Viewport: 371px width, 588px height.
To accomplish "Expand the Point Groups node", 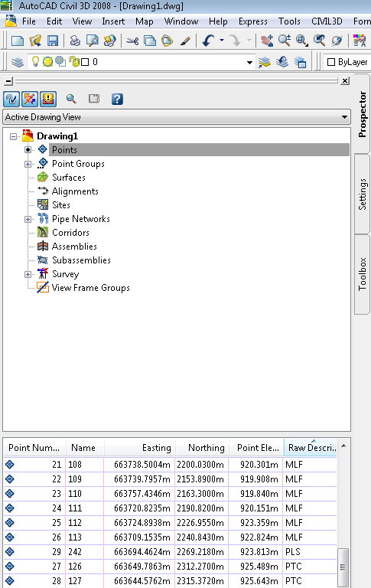I will [x=28, y=164].
